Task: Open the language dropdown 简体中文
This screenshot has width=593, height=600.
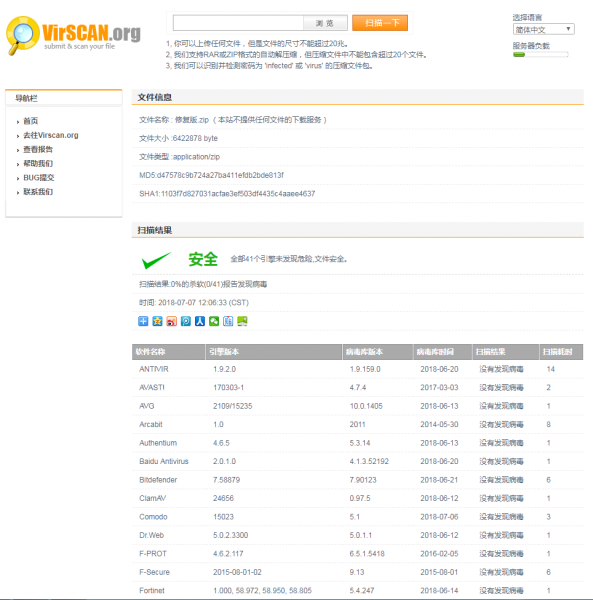Action: pyautogui.click(x=543, y=29)
